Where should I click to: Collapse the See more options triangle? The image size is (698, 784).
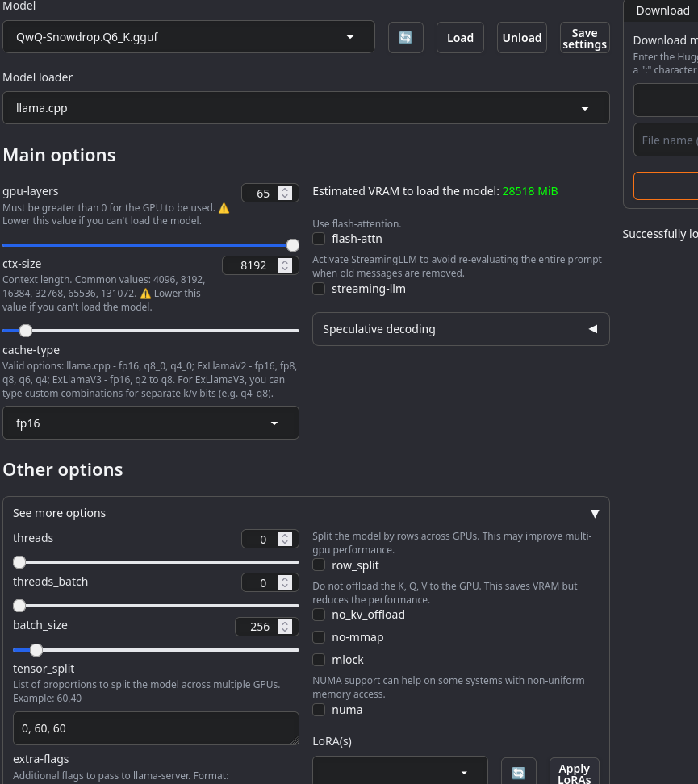(595, 513)
